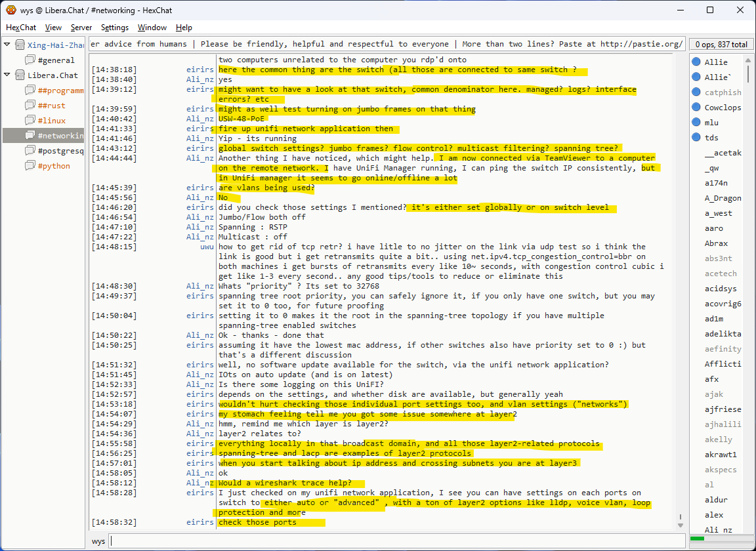Click the ##rust channel icon
Screen dimensions: 756x551
[30, 106]
